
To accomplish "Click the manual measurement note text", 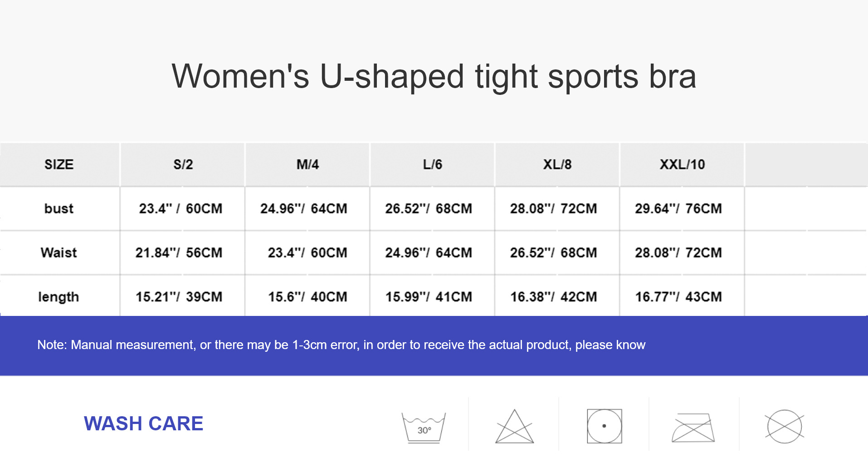I will click(x=341, y=345).
